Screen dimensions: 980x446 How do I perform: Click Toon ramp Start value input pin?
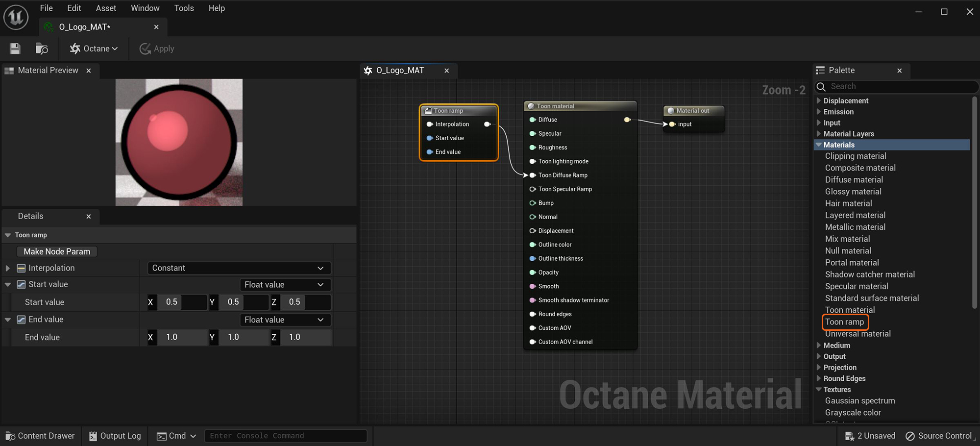pos(430,138)
